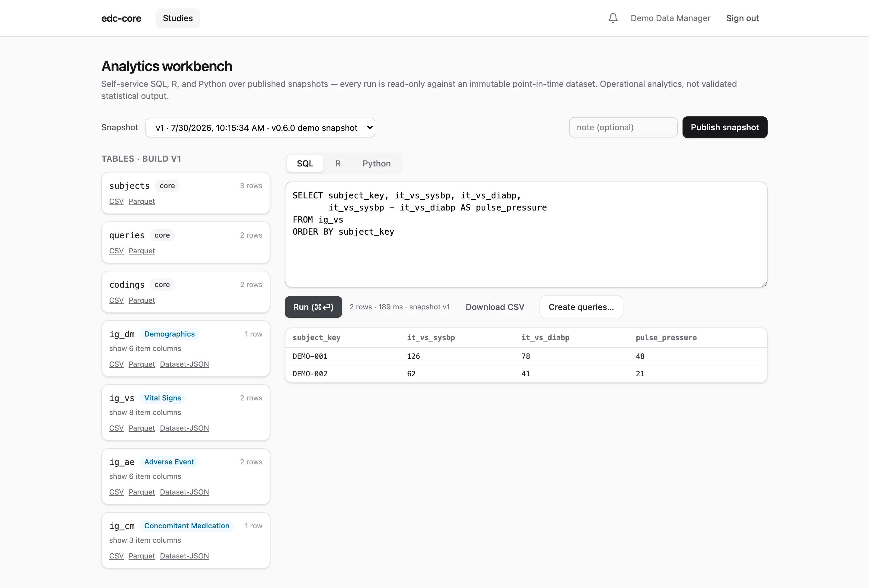Open the notifications bell

[613, 18]
